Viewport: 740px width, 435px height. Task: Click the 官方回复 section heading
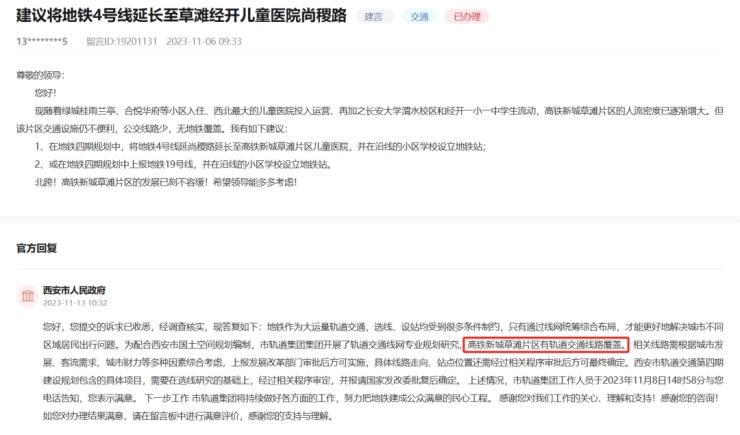pos(36,246)
